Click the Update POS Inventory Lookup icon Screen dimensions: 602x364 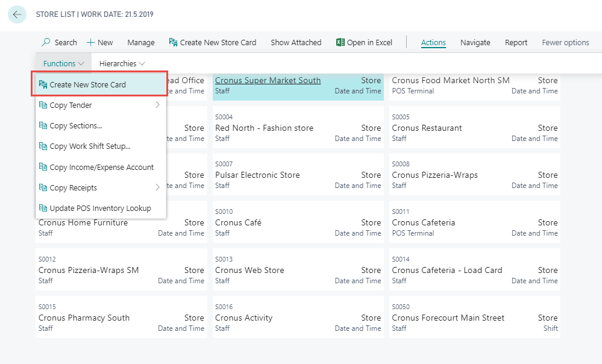[x=43, y=208]
